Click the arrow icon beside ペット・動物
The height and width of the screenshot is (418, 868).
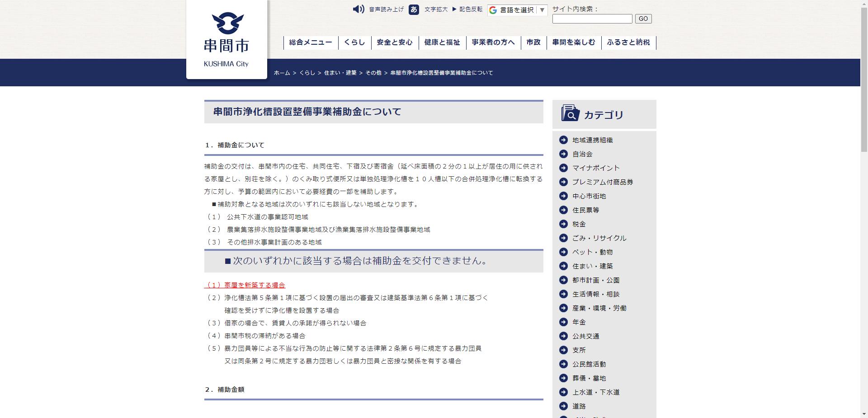pos(563,252)
